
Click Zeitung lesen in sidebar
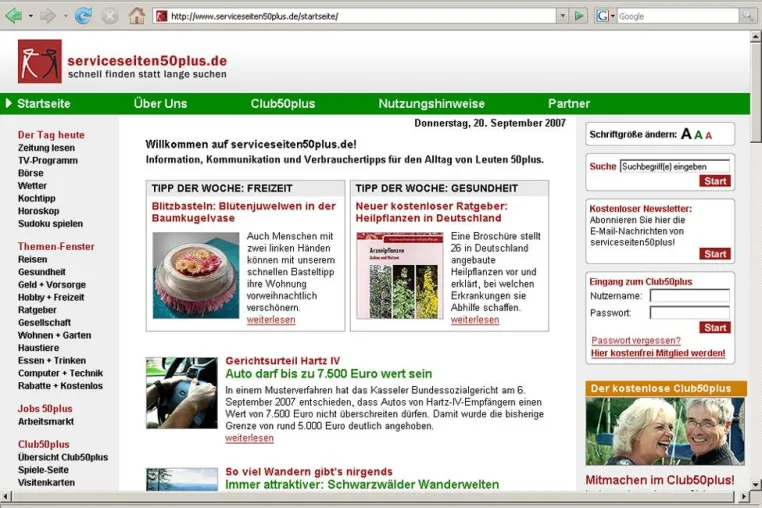[46, 148]
